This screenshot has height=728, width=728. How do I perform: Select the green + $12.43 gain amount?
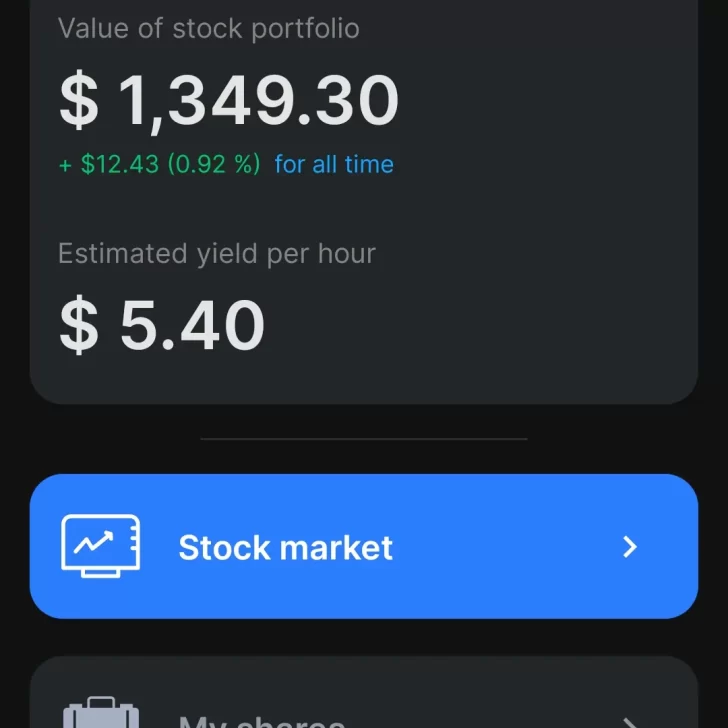[x=120, y=164]
